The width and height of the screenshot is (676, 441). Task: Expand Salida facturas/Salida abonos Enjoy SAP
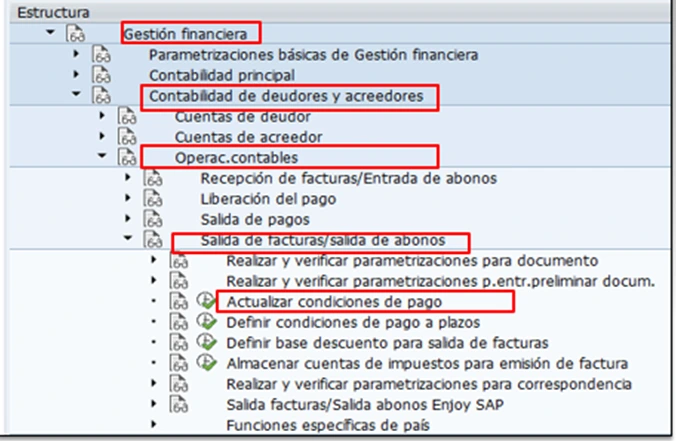(x=154, y=403)
